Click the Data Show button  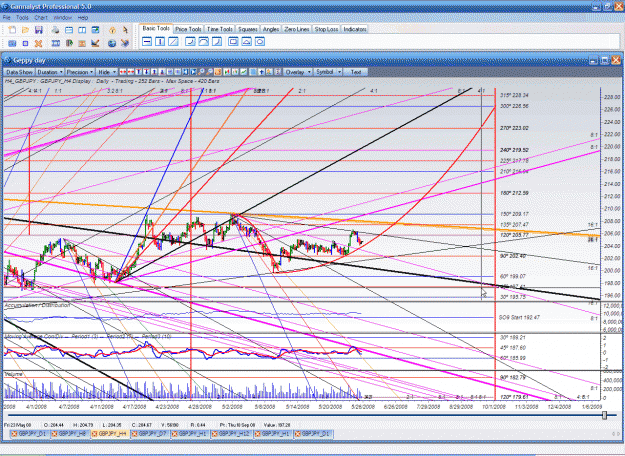pos(19,72)
